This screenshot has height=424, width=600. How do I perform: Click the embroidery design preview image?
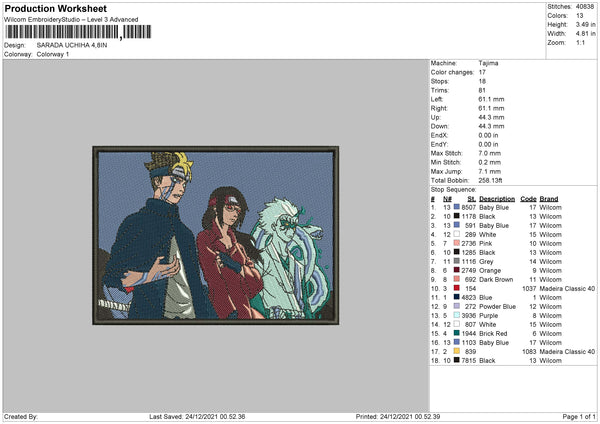point(215,235)
